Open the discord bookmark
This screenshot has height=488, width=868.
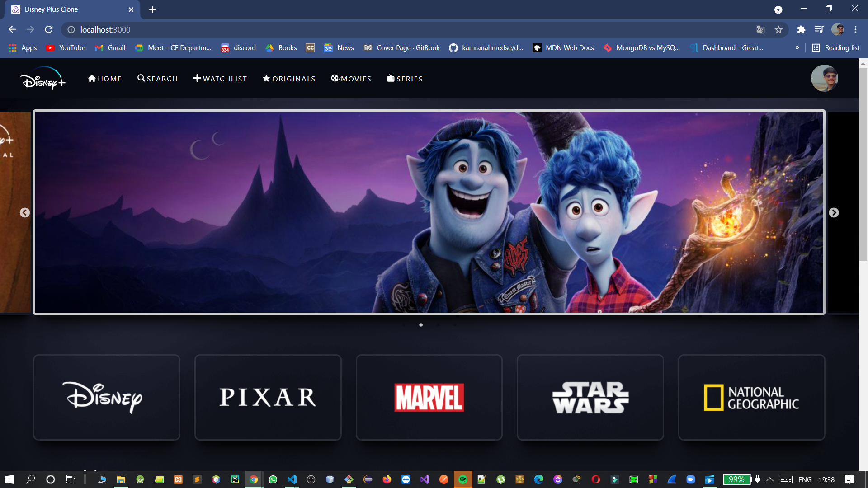tap(238, 48)
